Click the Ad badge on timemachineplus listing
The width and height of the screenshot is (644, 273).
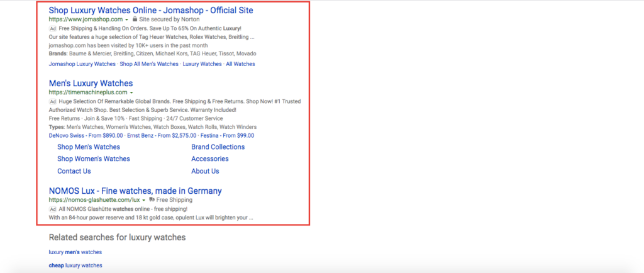tap(53, 101)
